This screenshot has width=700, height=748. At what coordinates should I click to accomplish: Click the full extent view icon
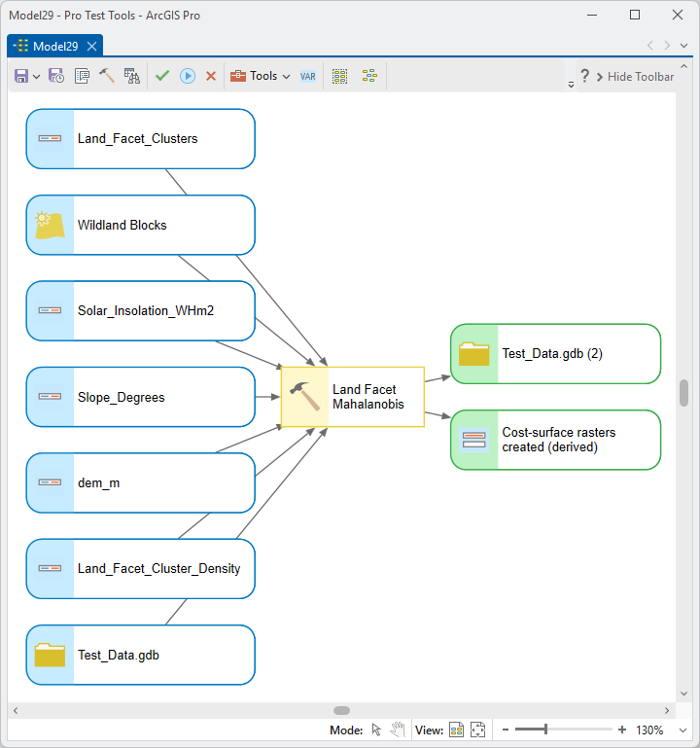[x=477, y=730]
